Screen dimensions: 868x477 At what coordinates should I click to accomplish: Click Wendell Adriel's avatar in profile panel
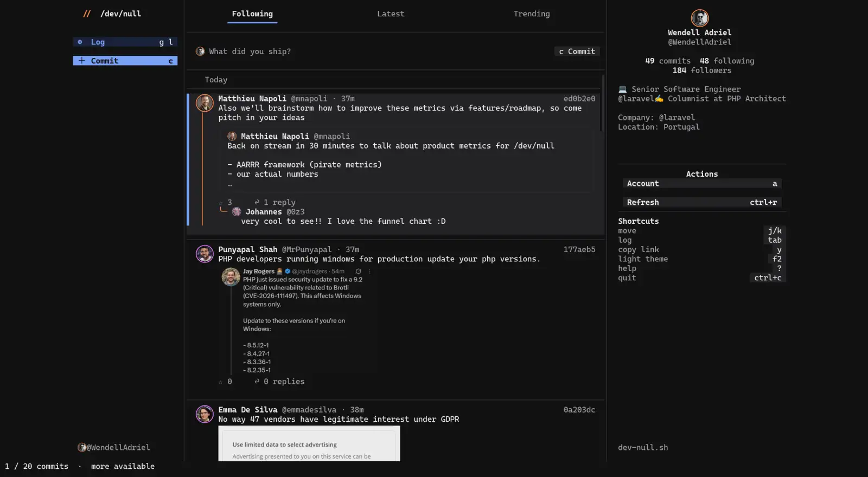tap(700, 18)
